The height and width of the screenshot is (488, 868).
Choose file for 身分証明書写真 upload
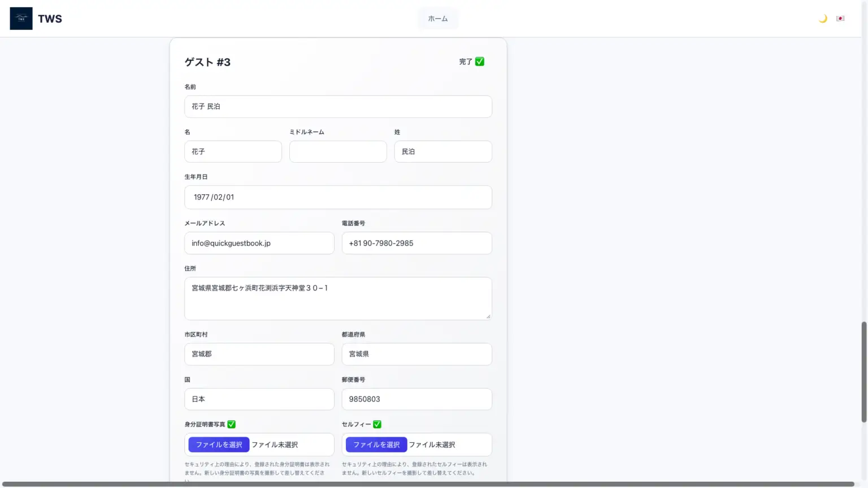click(x=219, y=445)
